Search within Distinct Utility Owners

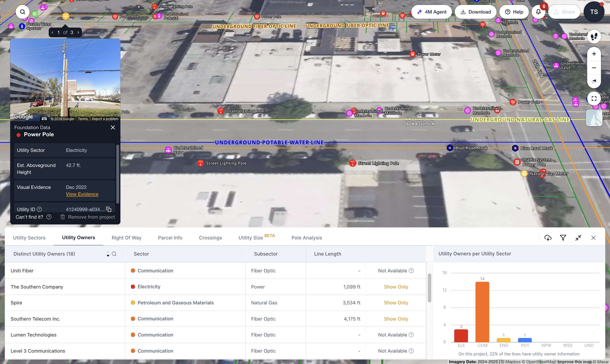click(114, 254)
